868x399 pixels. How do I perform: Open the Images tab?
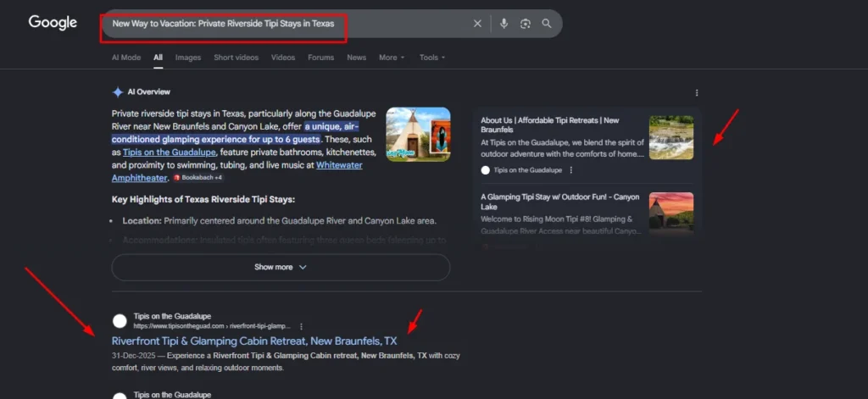[188, 58]
